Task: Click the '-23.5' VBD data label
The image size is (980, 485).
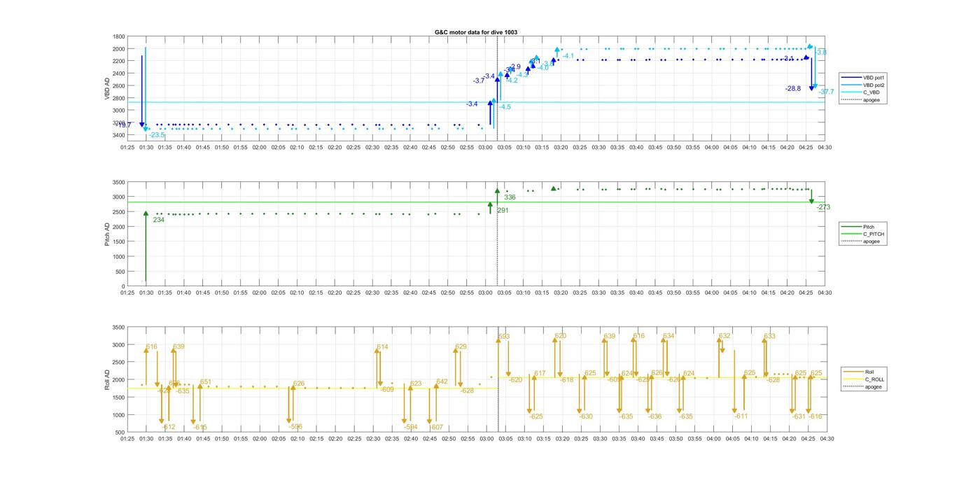Action: 156,135
